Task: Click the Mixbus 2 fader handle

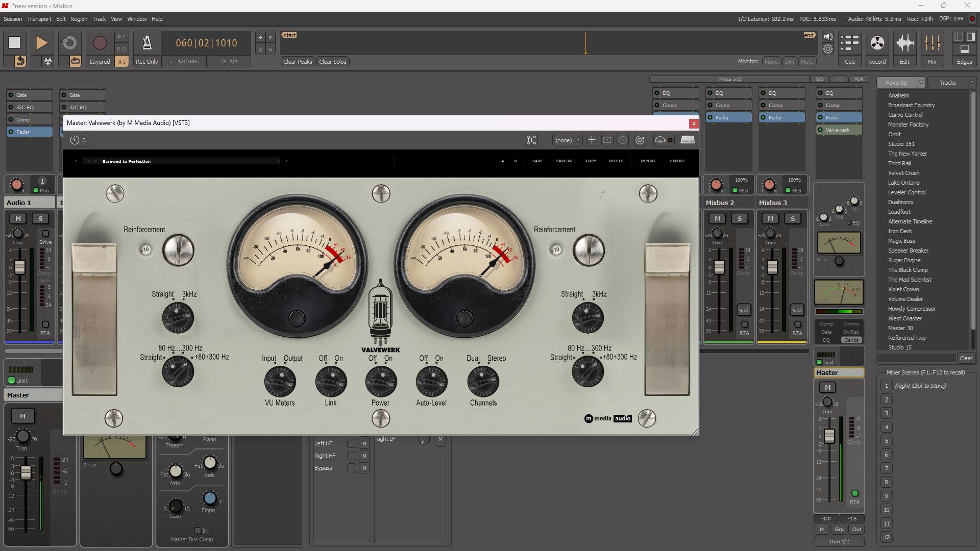Action: [x=719, y=267]
